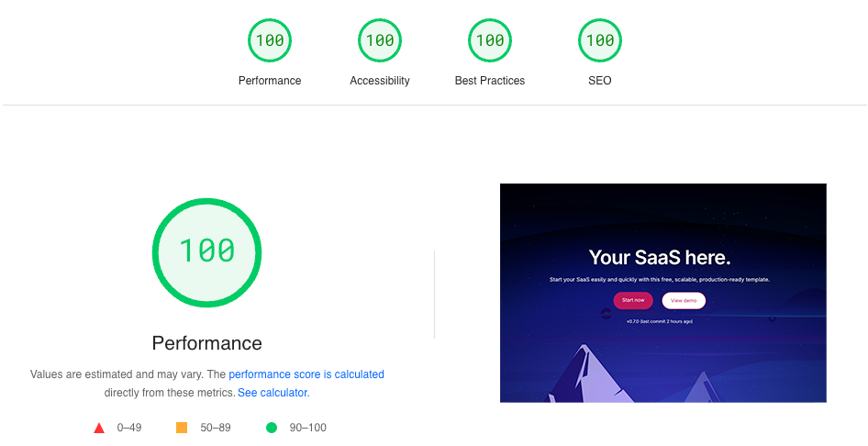Click the Accessibility score gauge circle

coord(380,40)
